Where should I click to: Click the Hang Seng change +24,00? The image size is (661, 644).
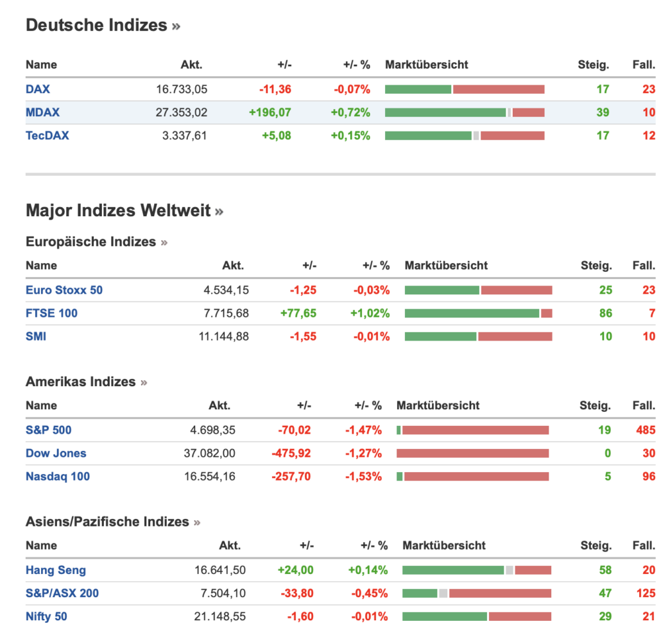[x=295, y=570]
